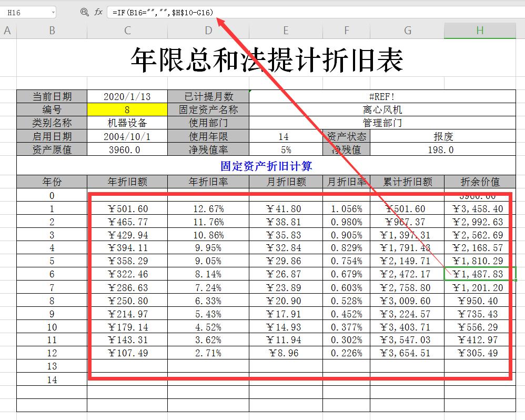
Task: Click column A header
Action: 7,31
